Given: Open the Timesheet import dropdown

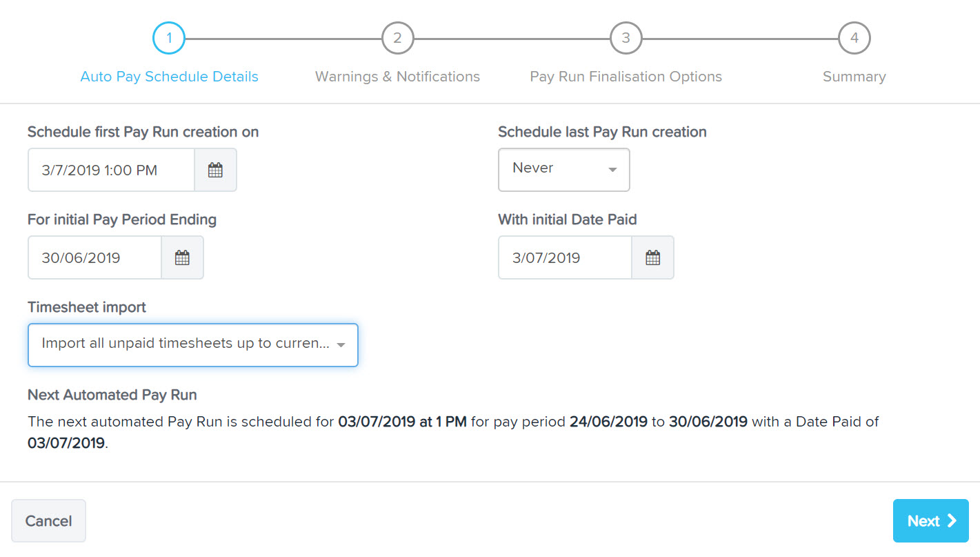Looking at the screenshot, I should [192, 344].
